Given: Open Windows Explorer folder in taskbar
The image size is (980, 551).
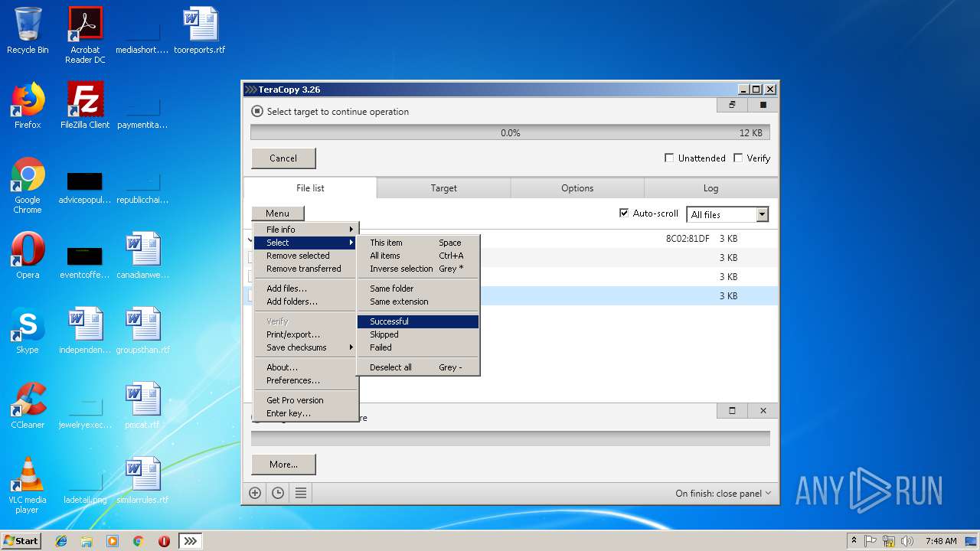Looking at the screenshot, I should [x=87, y=541].
